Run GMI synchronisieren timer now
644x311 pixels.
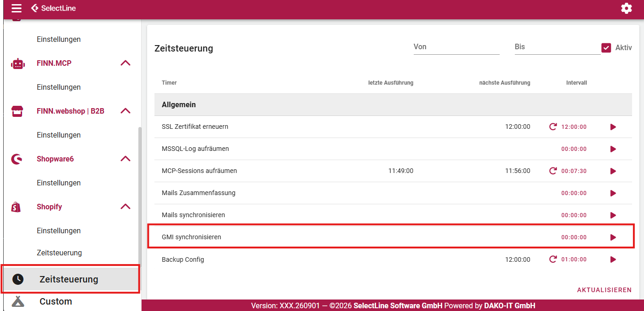pyautogui.click(x=613, y=237)
